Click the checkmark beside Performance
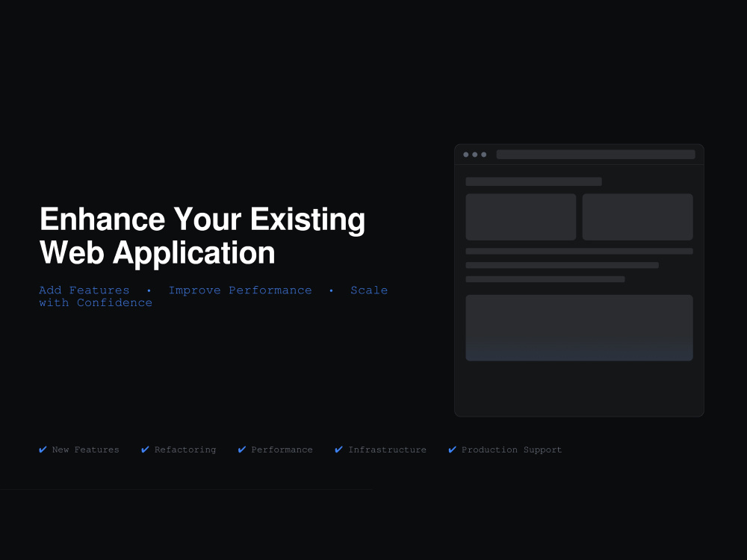747x560 pixels. 242,449
